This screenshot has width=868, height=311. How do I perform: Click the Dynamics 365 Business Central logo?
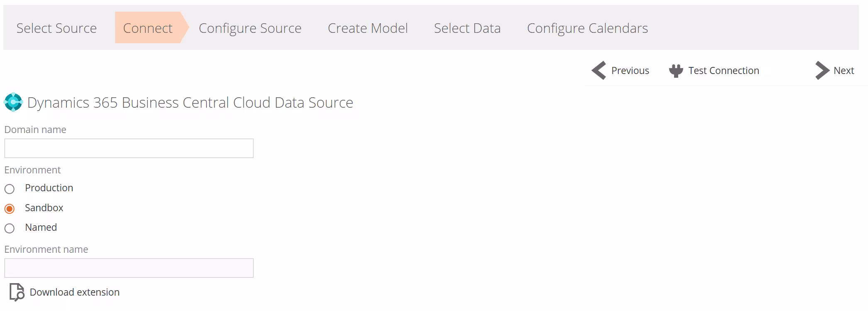[x=13, y=102]
